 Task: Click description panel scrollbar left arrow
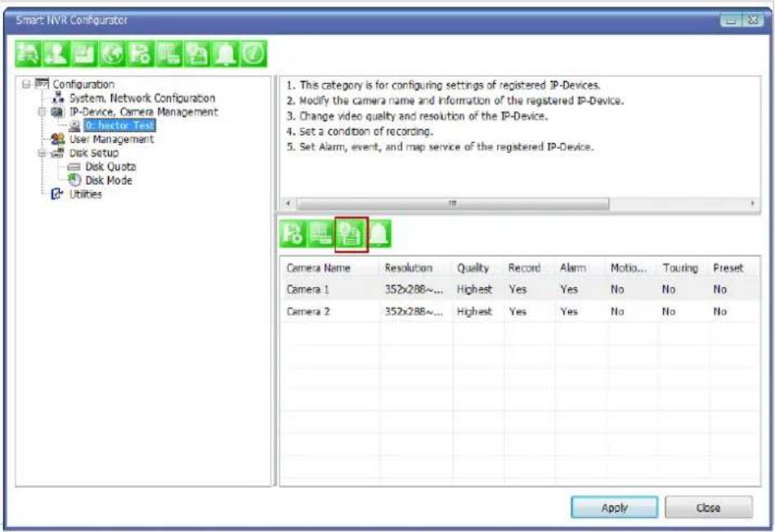pyautogui.click(x=289, y=203)
